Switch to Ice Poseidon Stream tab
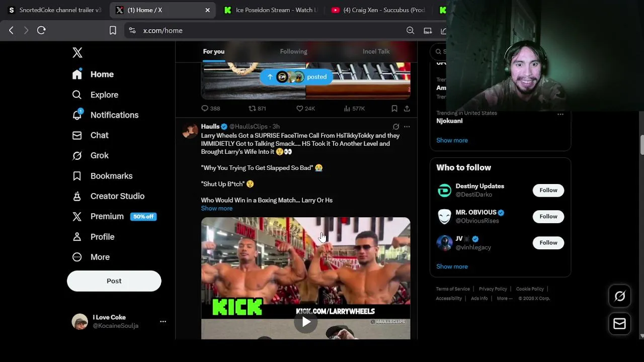The width and height of the screenshot is (644, 362). 272,10
